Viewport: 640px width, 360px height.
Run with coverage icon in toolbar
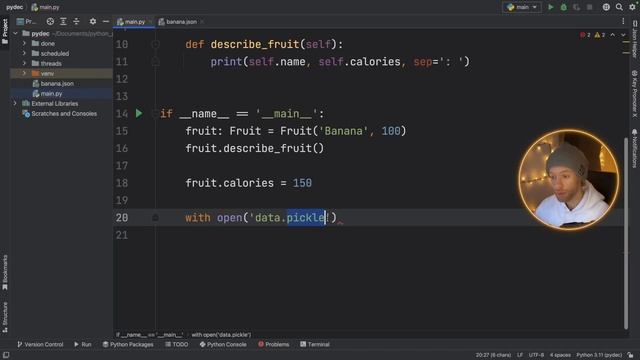(576, 7)
